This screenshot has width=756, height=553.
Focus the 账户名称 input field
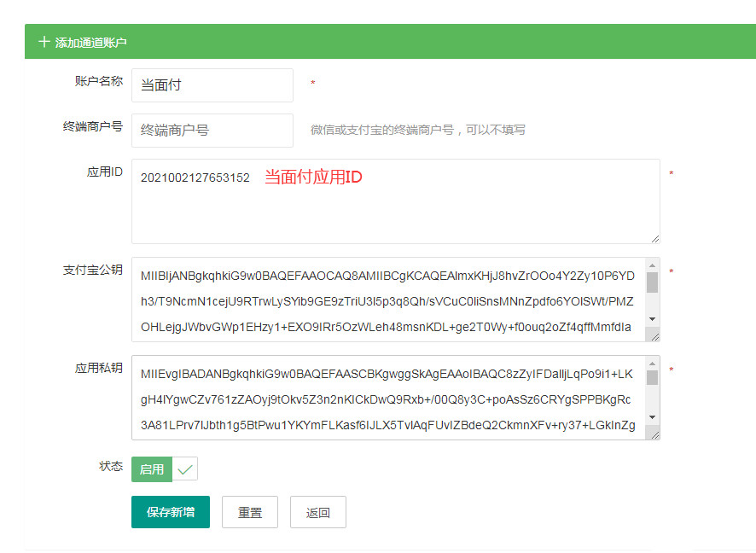pyautogui.click(x=212, y=85)
